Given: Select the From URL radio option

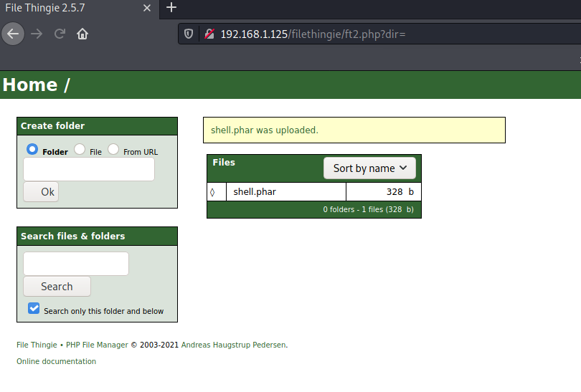Looking at the screenshot, I should 113,149.
